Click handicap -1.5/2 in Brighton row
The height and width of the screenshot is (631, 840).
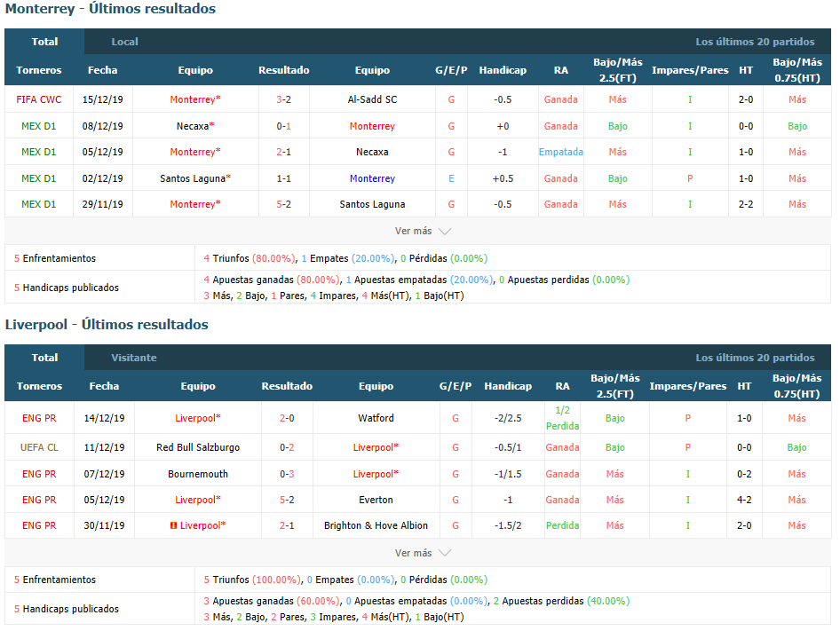[508, 526]
